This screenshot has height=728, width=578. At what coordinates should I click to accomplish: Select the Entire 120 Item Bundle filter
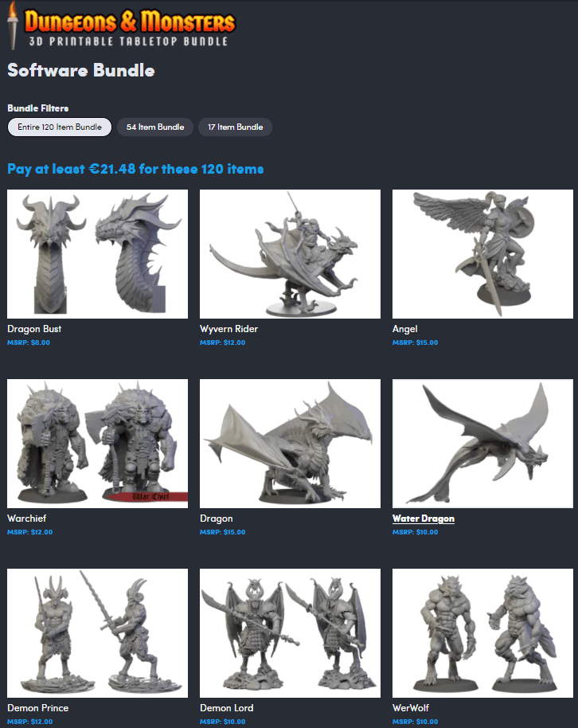60,127
